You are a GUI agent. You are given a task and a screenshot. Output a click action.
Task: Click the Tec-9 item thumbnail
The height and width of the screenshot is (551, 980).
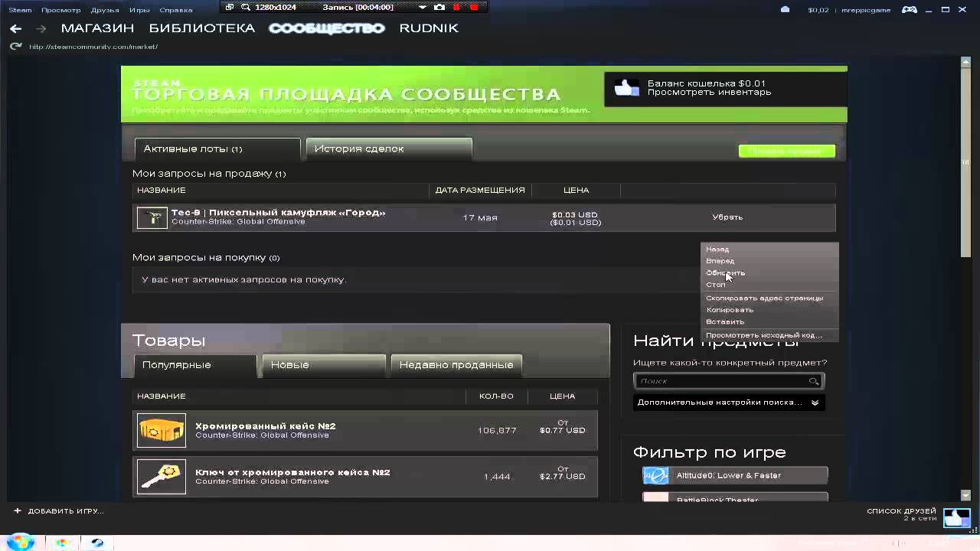point(152,217)
